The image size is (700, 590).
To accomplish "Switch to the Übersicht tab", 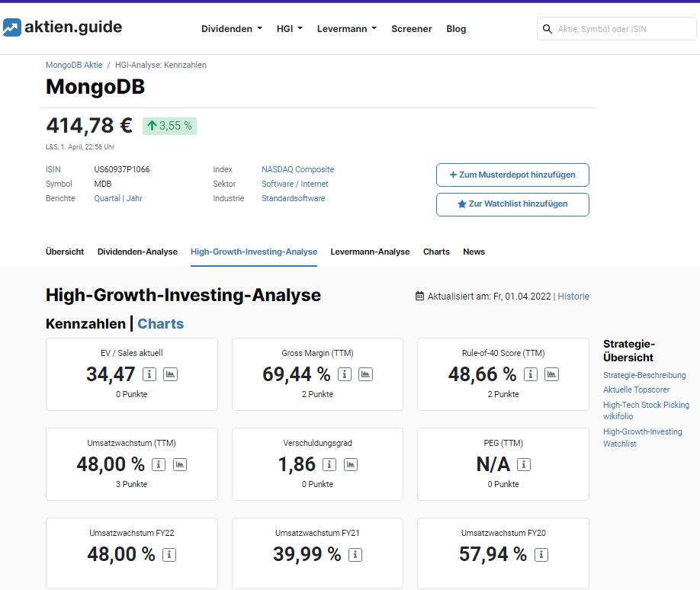I will (65, 252).
